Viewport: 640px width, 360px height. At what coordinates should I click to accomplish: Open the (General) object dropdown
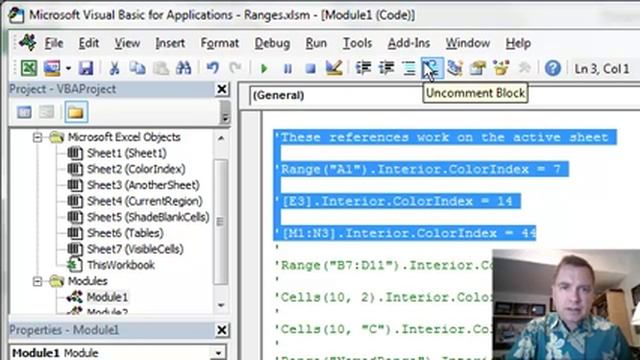pyautogui.click(x=445, y=96)
